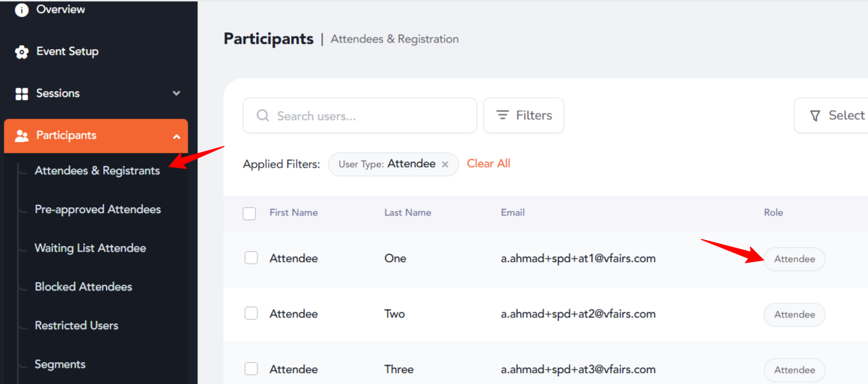Check the select-all header checkbox
Screen dimensions: 868x384
coord(249,213)
